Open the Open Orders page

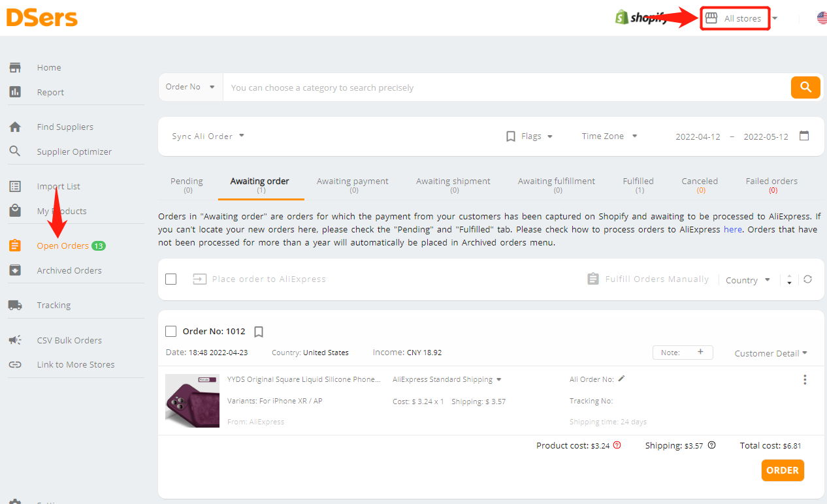(63, 245)
